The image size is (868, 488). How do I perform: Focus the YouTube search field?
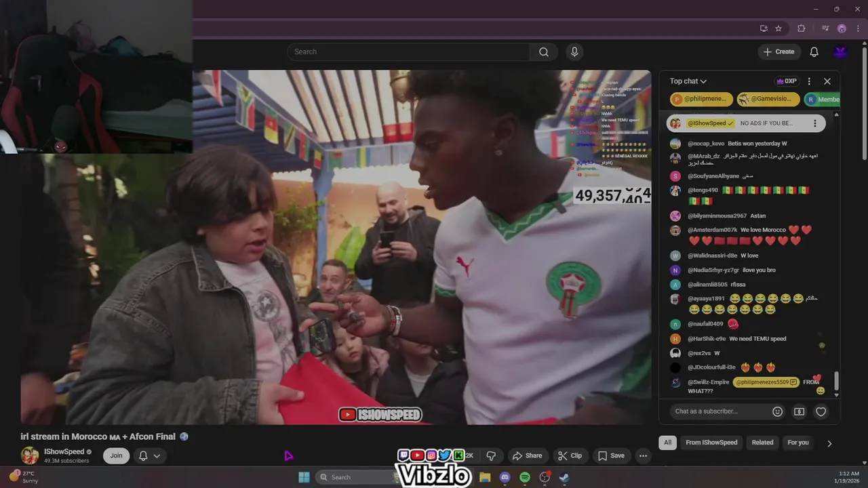pos(408,52)
